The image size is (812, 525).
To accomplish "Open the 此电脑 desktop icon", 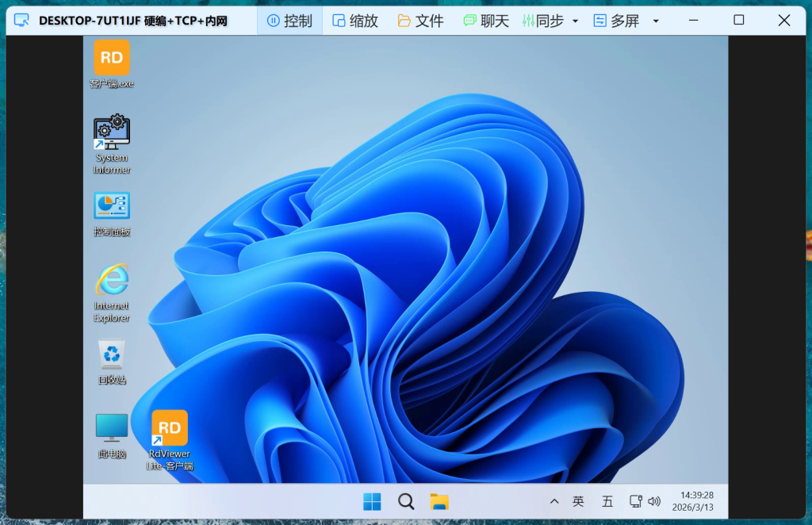I will [x=112, y=428].
